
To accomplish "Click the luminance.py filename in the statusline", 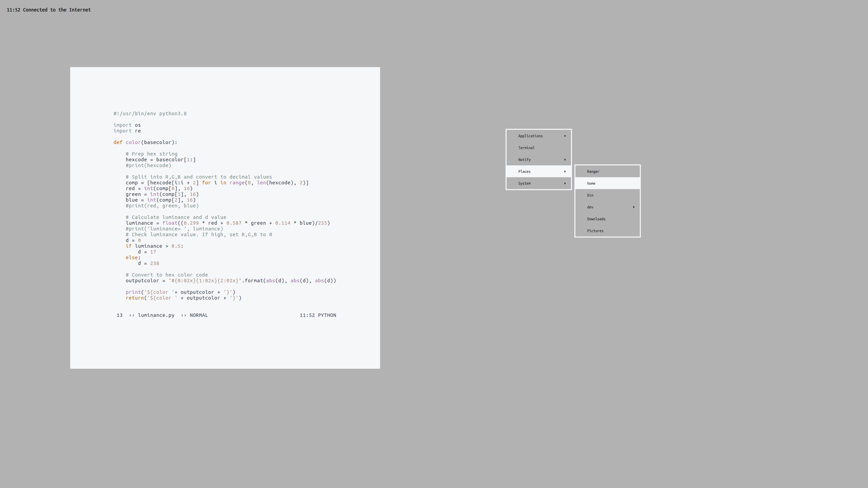I will coord(156,315).
